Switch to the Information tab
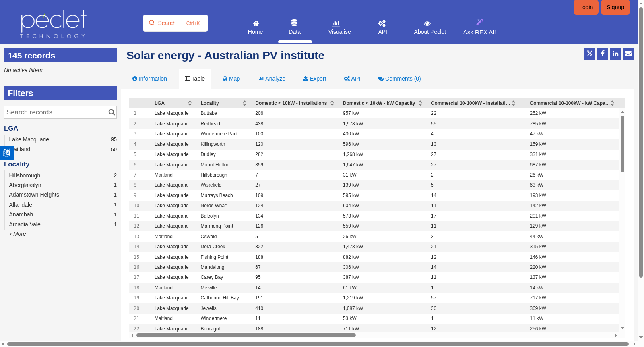644x347 pixels. [x=150, y=79]
